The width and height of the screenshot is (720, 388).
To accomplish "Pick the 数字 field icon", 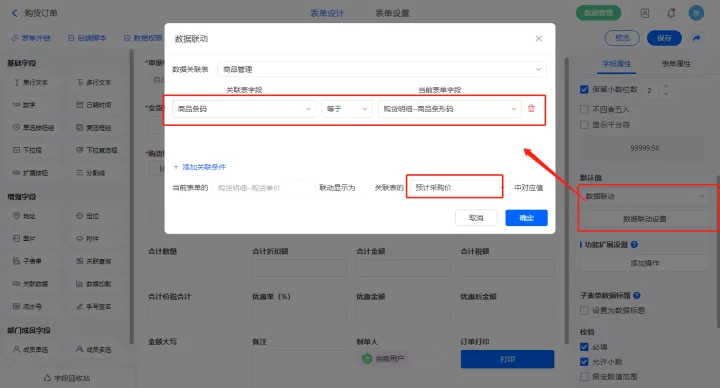I will point(17,105).
